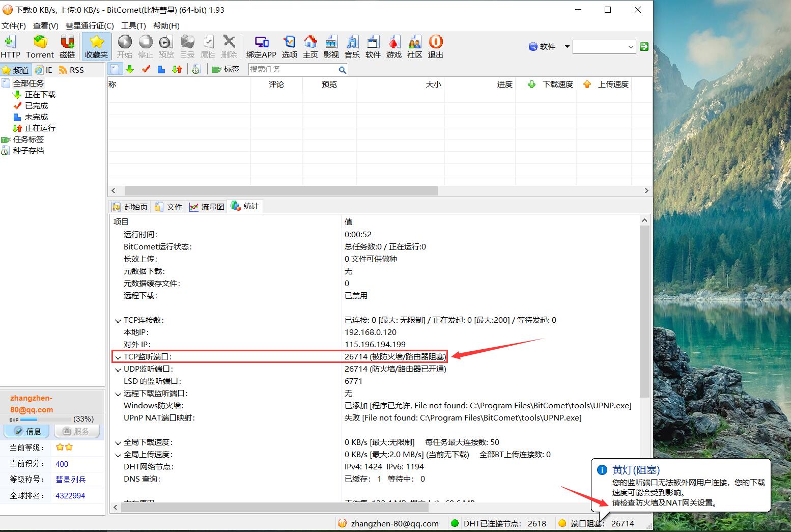791x532 pixels.
Task: Open the 目录 folder toolbar icon
Action: [x=187, y=47]
